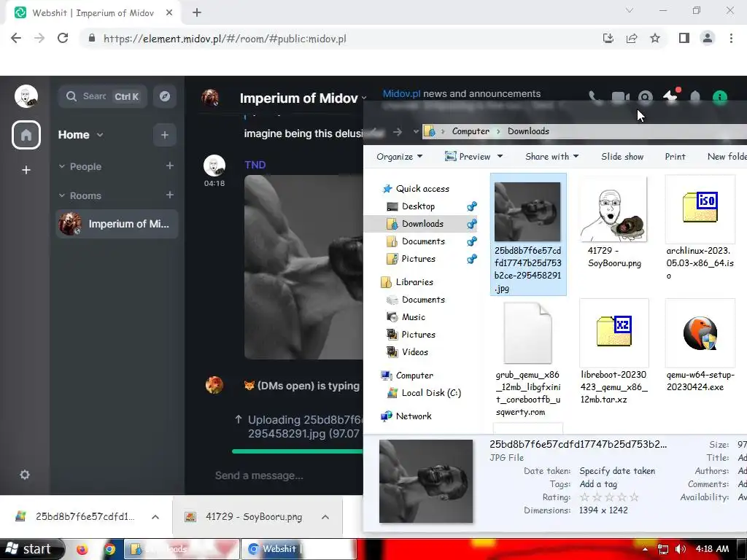747x560 pixels.
Task: Open the Home dropdown chevron
Action: [x=100, y=135]
